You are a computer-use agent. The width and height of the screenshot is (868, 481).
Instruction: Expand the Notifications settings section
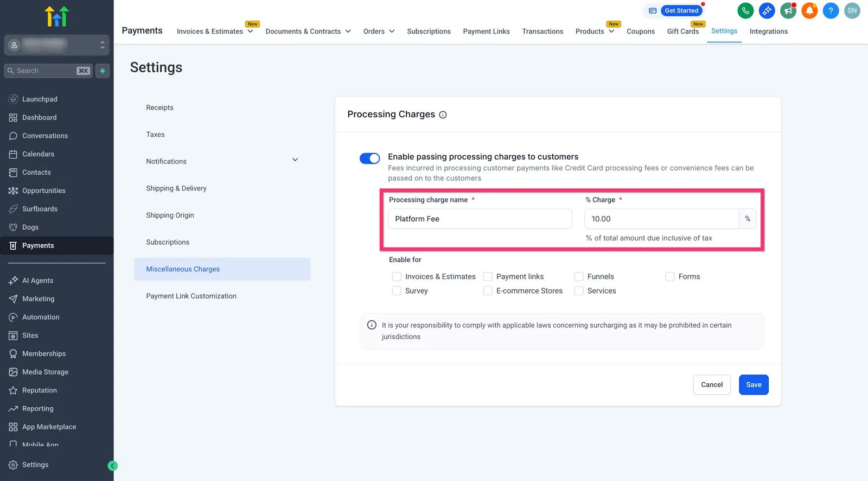point(222,161)
